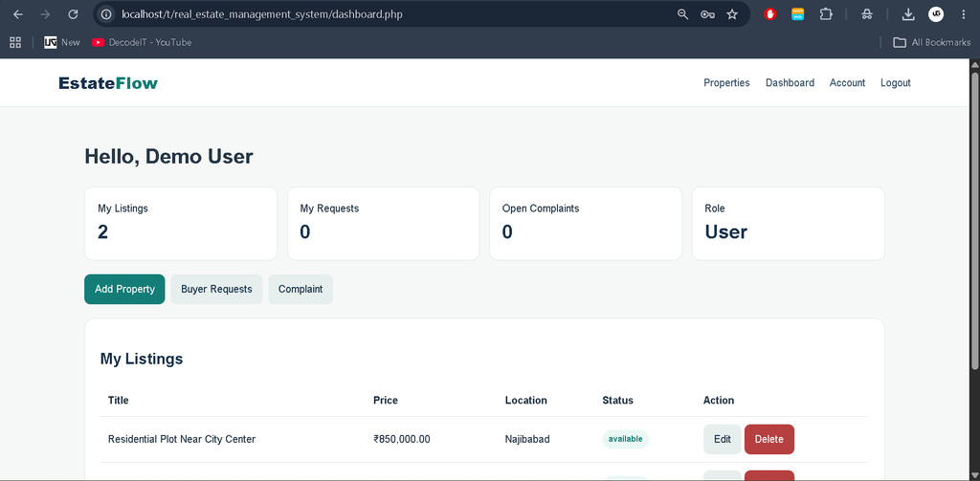Click the red ad blocker extension icon

[x=770, y=14]
